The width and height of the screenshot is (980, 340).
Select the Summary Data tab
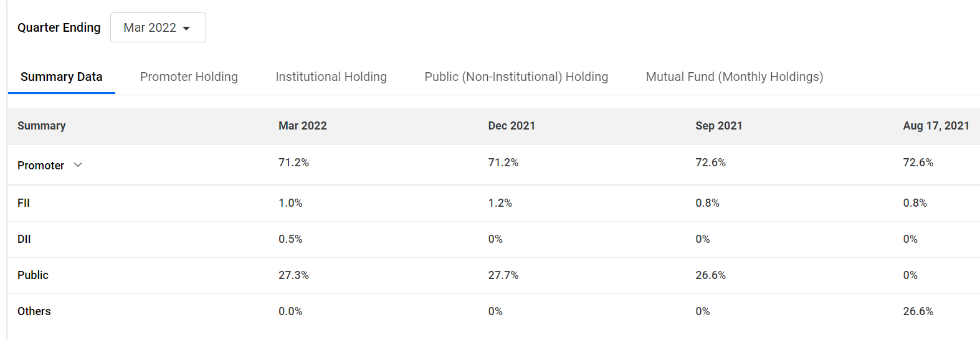[61, 77]
